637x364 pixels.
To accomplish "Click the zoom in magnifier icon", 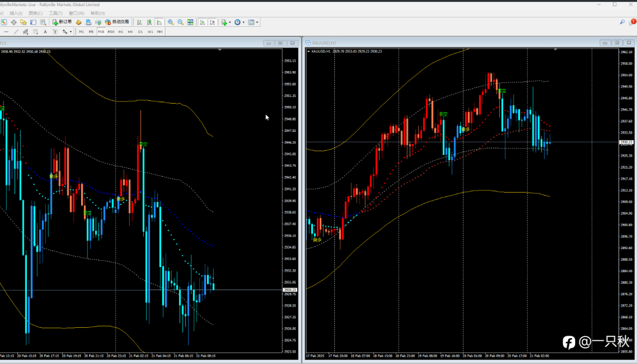I will (171, 22).
